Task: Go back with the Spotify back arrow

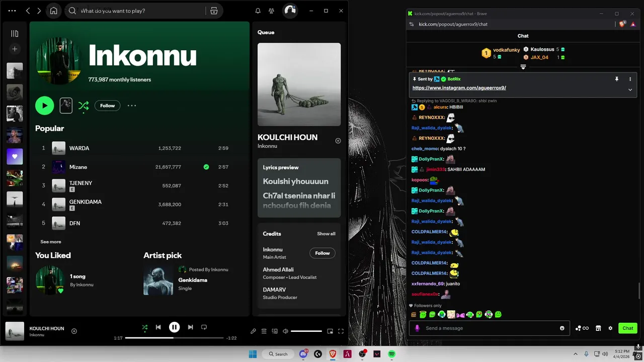Action: click(28, 11)
